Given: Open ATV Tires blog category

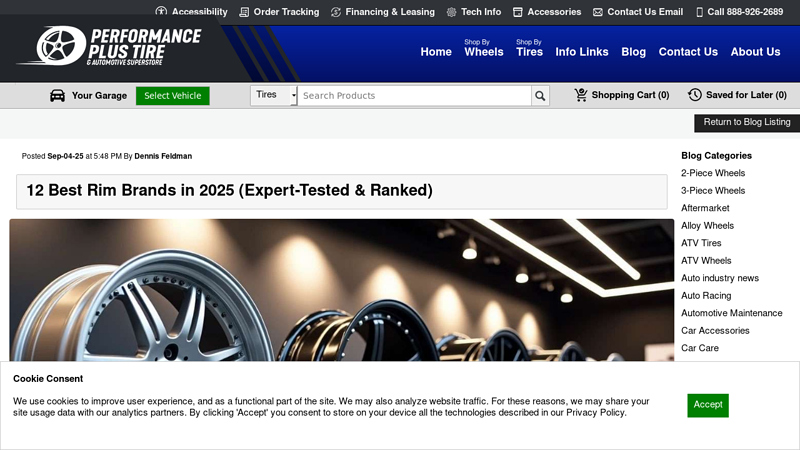Looking at the screenshot, I should click(x=701, y=243).
